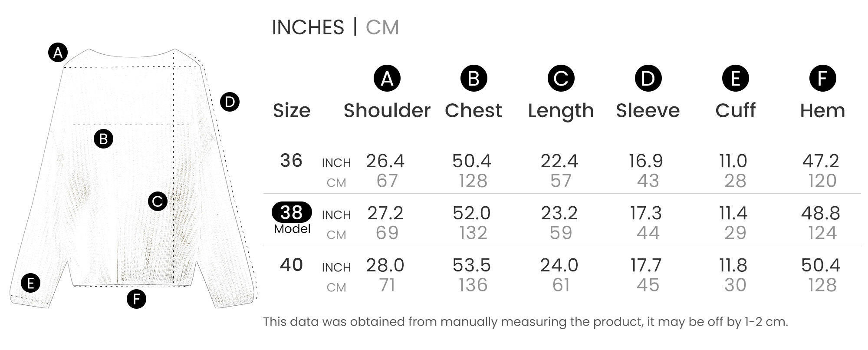Select size 36 row label
Viewport: 868px width, 350px height.
pos(291,161)
